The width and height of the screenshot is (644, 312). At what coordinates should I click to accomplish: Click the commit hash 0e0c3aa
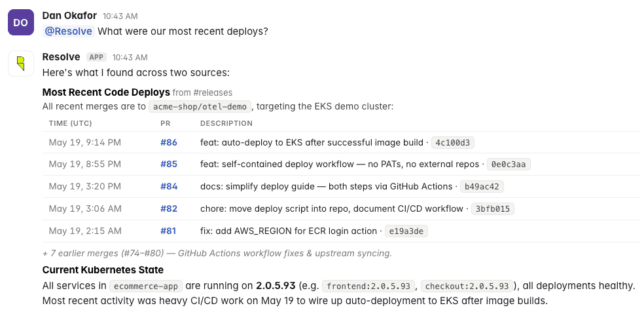pos(509,165)
